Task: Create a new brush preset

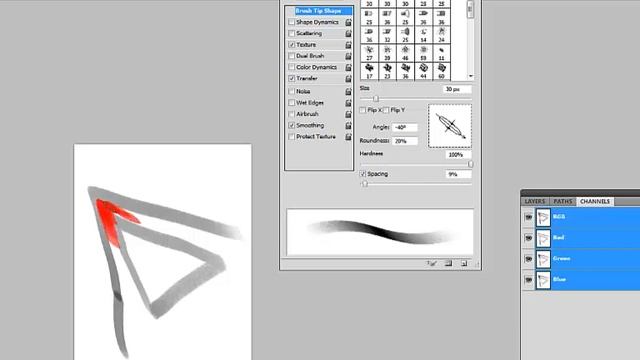Action: coord(464,264)
